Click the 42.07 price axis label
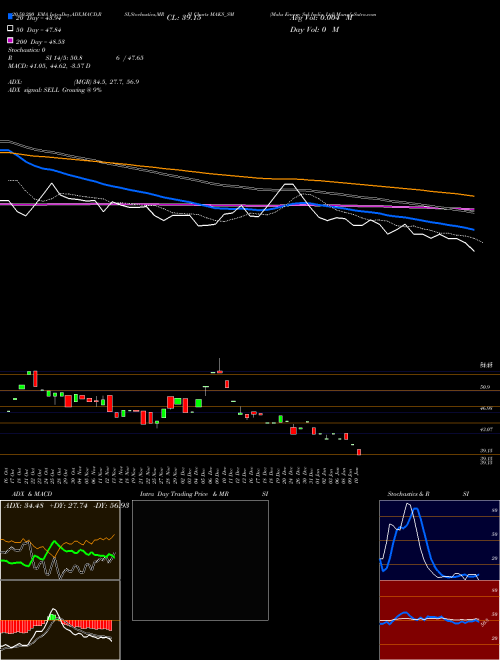The height and width of the screenshot is (660, 500). (486, 429)
